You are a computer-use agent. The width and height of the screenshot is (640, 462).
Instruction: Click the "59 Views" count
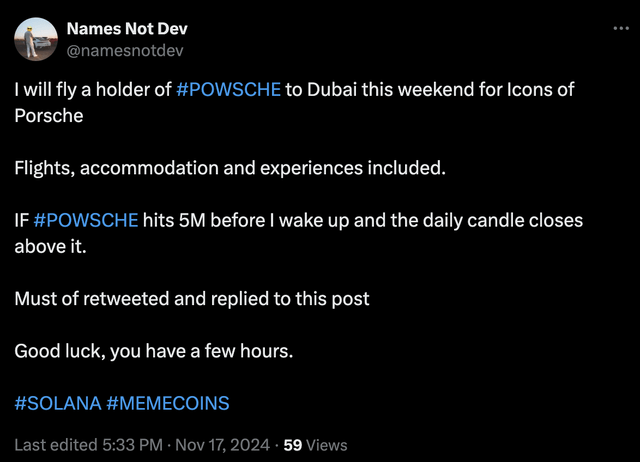pyautogui.click(x=315, y=445)
